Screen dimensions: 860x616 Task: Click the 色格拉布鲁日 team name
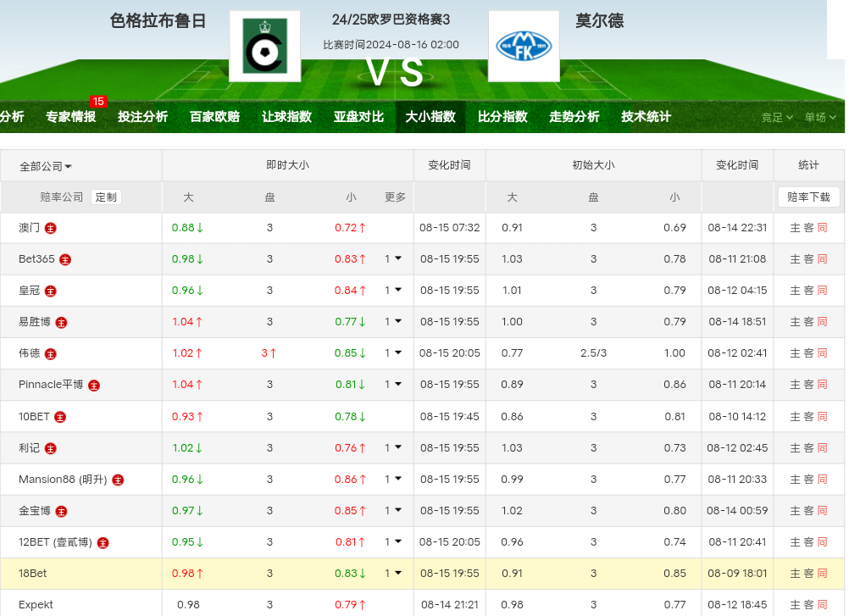(158, 21)
